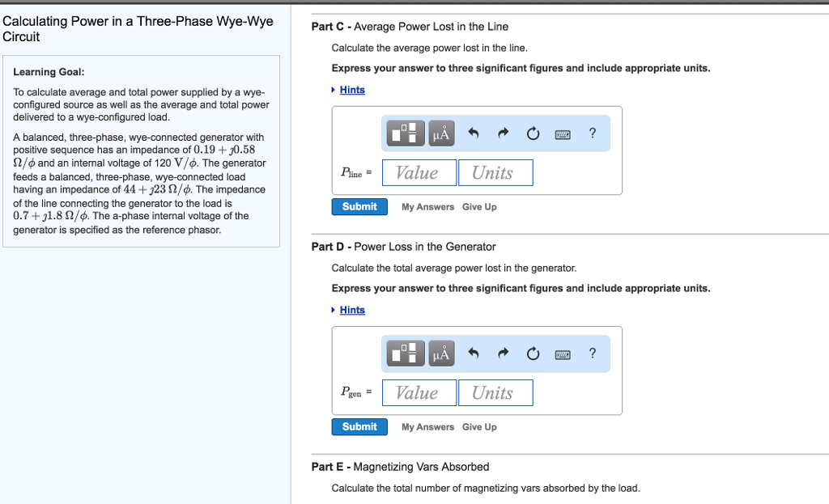Submit the Part C answer
Viewport: 829px width, 504px height.
[359, 206]
